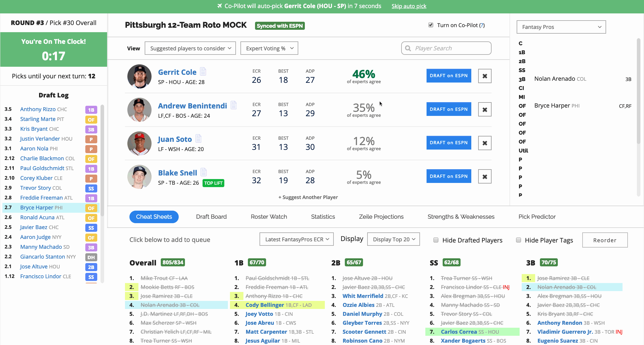Click the TOP LIFT badge icon for Blake Snell
644x345 pixels.
(x=213, y=183)
